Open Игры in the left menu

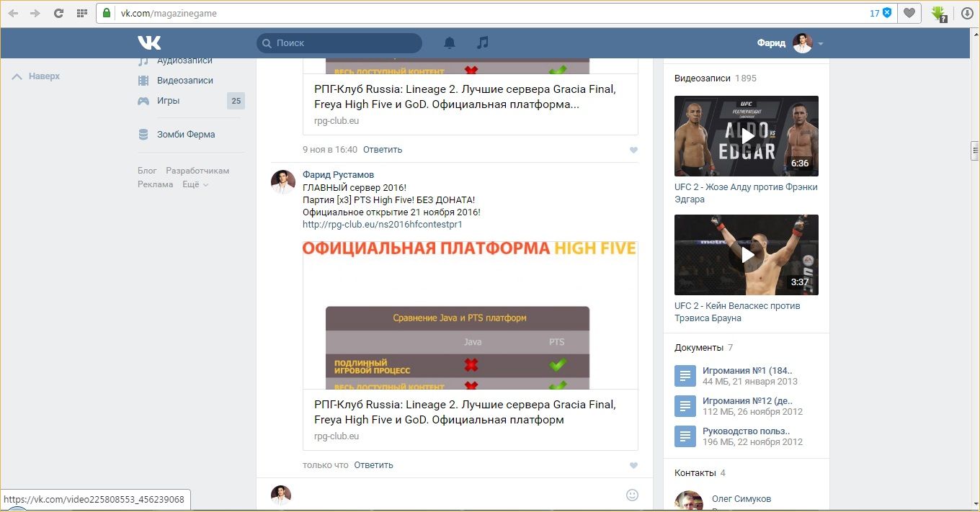click(x=168, y=101)
